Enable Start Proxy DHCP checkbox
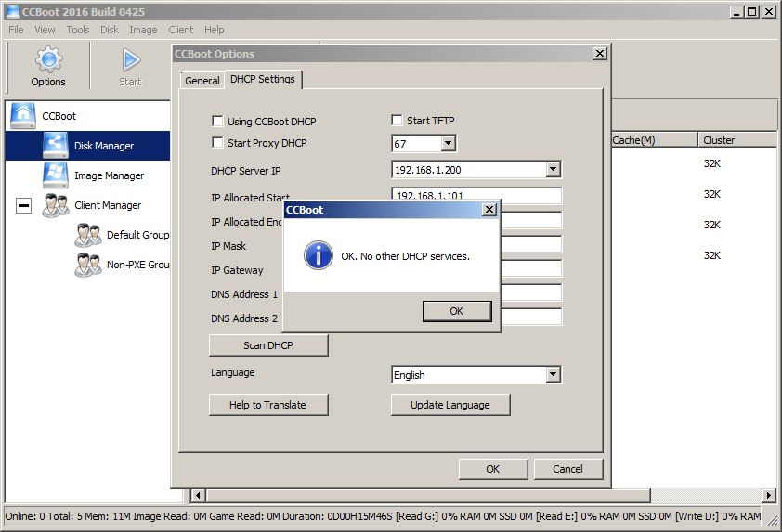The width and height of the screenshot is (782, 532). [217, 143]
